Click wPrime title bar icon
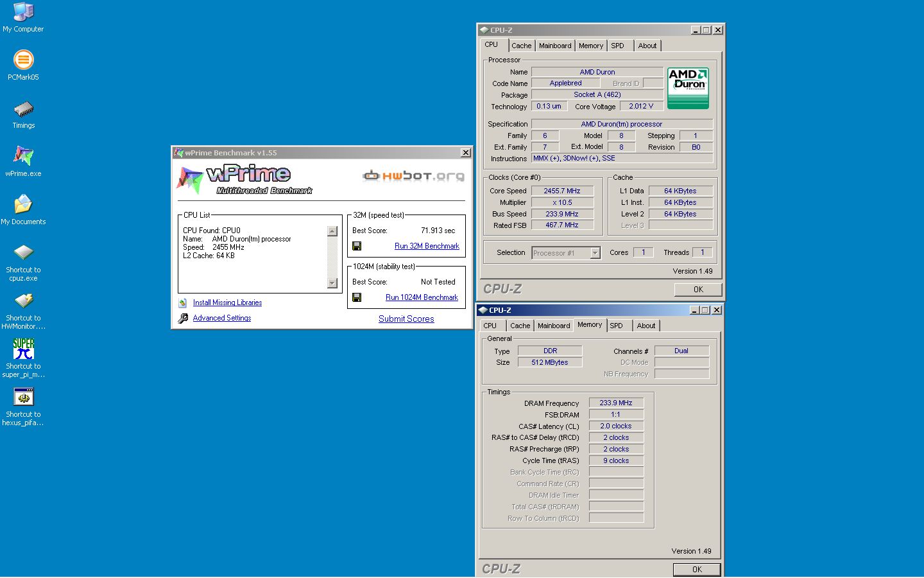The height and width of the screenshot is (578, 924). [x=179, y=153]
